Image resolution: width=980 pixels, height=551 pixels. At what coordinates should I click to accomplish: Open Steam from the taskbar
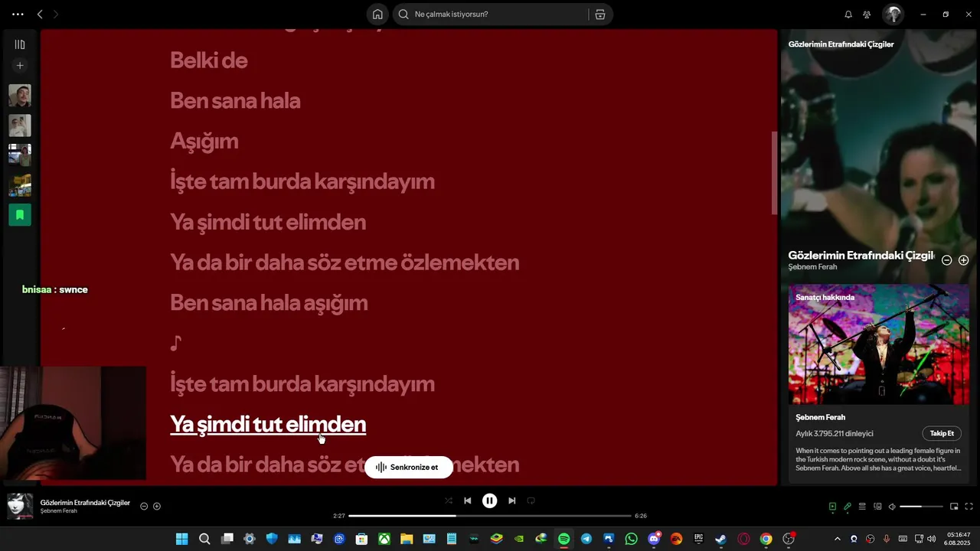[720, 539]
